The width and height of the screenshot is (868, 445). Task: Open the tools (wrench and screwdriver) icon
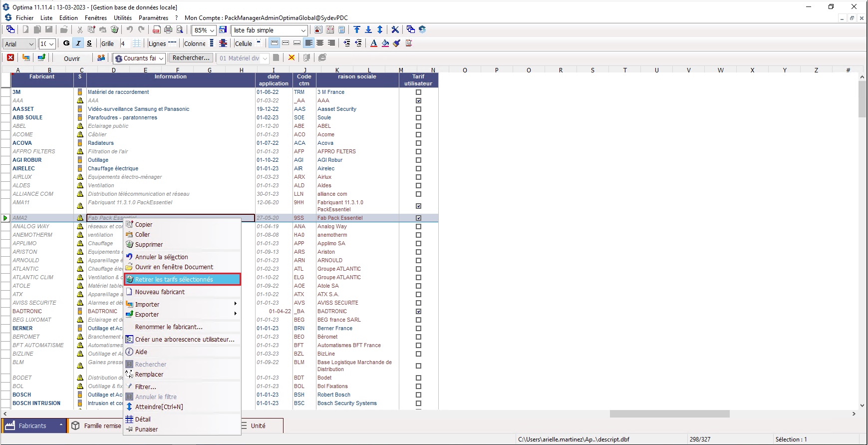(395, 29)
